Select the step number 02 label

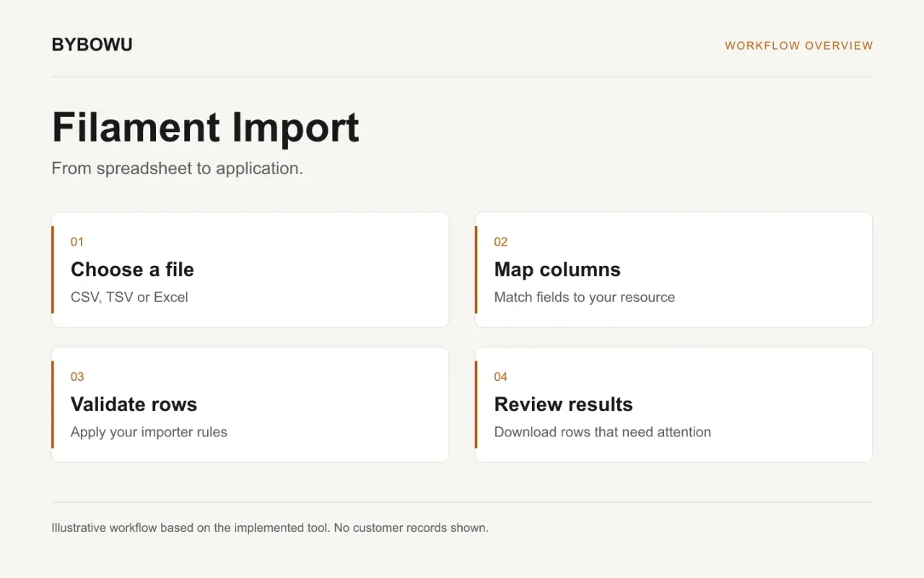pyautogui.click(x=501, y=242)
